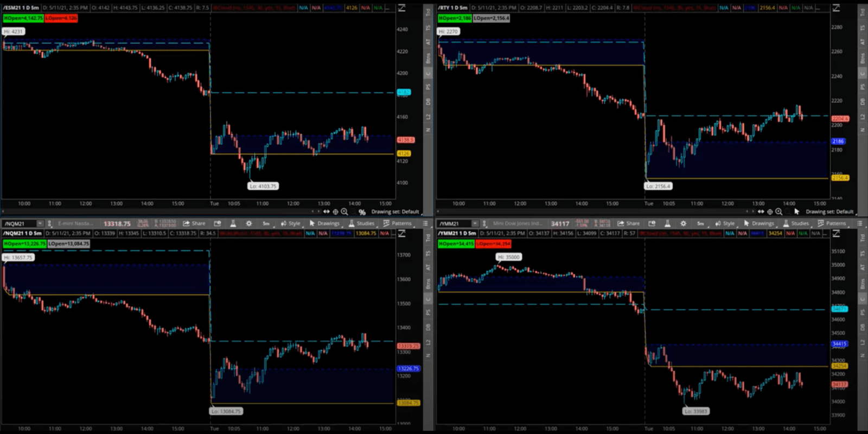
Task: Toggle Trd sidebar panel on /ESM21 chart
Action: 428,11
